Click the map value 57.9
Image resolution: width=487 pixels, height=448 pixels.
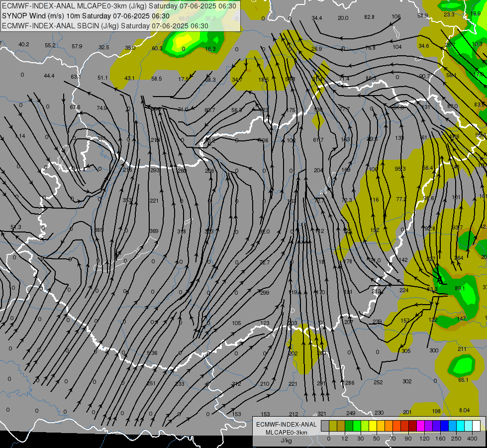tap(77, 46)
